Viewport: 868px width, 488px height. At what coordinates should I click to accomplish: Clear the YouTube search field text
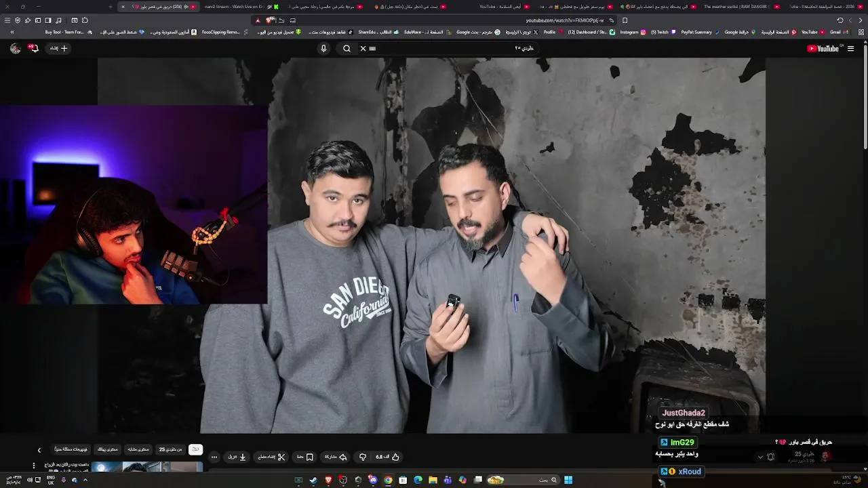pos(363,48)
